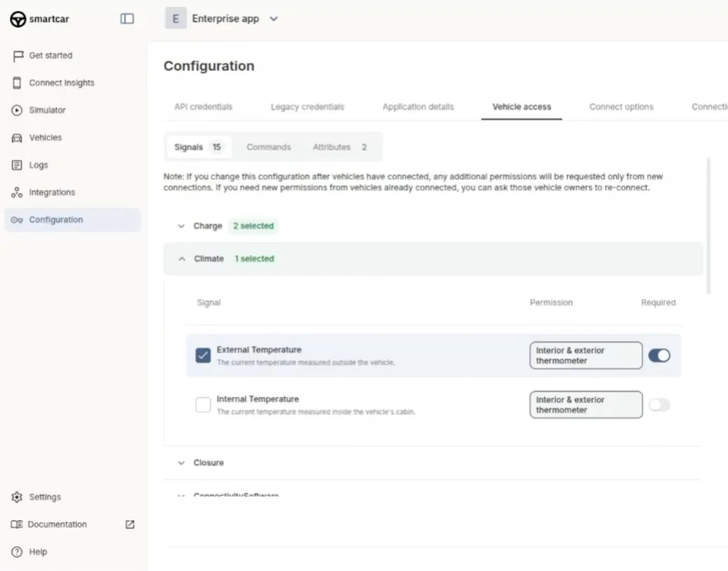Screen dimensions: 728x571
Task: Click the Vehicles car icon
Action: (x=17, y=138)
